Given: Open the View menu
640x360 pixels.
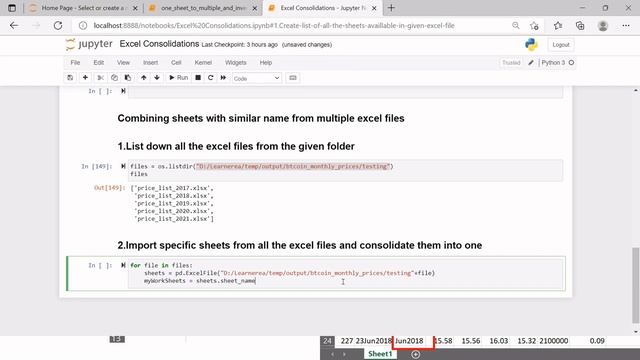Looking at the screenshot, I should click(123, 62).
